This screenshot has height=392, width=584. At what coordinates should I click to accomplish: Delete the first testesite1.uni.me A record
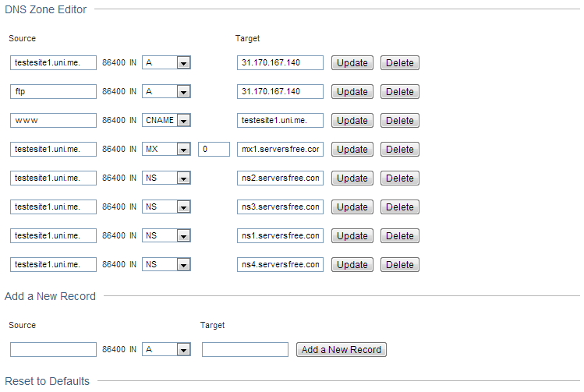pos(400,63)
